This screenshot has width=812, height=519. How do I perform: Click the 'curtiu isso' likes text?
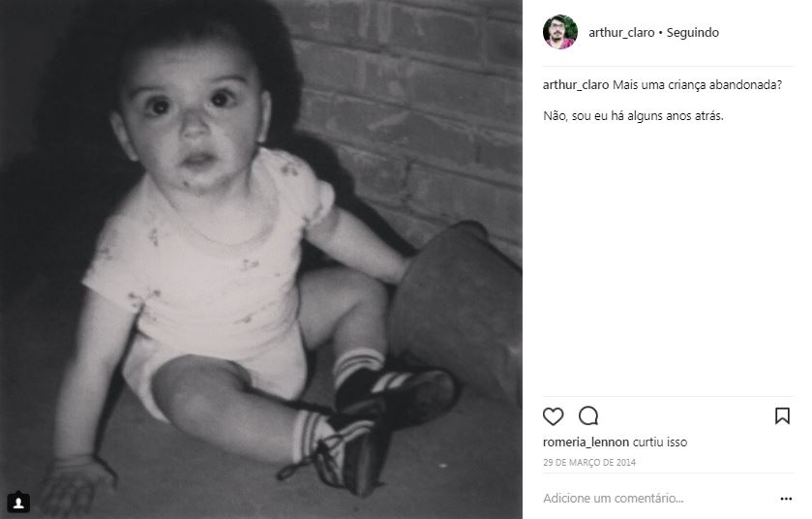[660, 443]
